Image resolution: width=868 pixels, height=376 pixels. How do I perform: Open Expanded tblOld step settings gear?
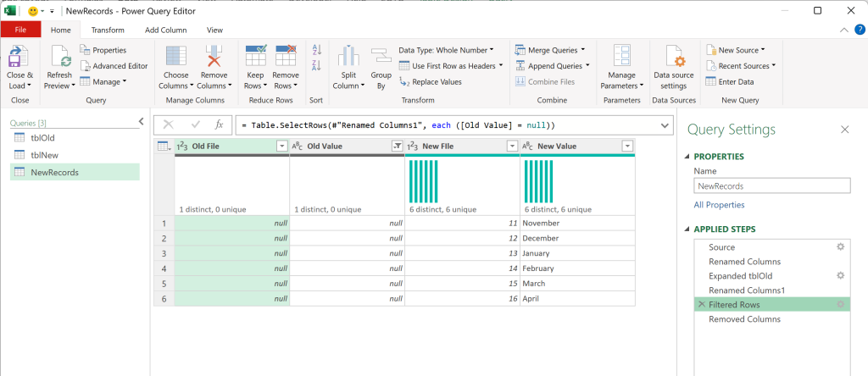[840, 275]
